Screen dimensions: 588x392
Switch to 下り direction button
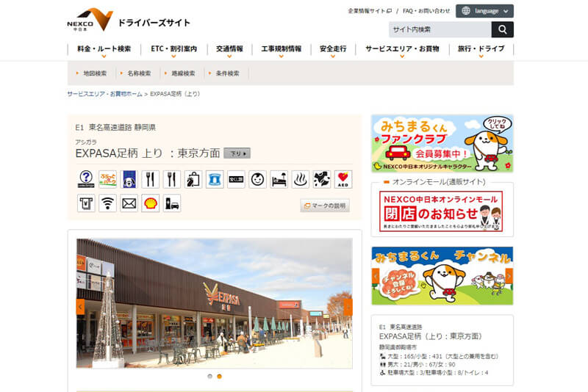point(237,153)
